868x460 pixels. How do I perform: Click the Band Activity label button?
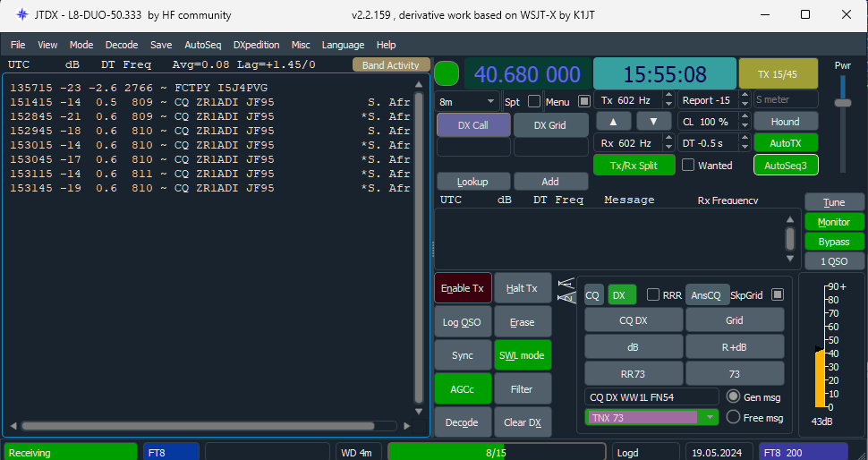coord(391,64)
